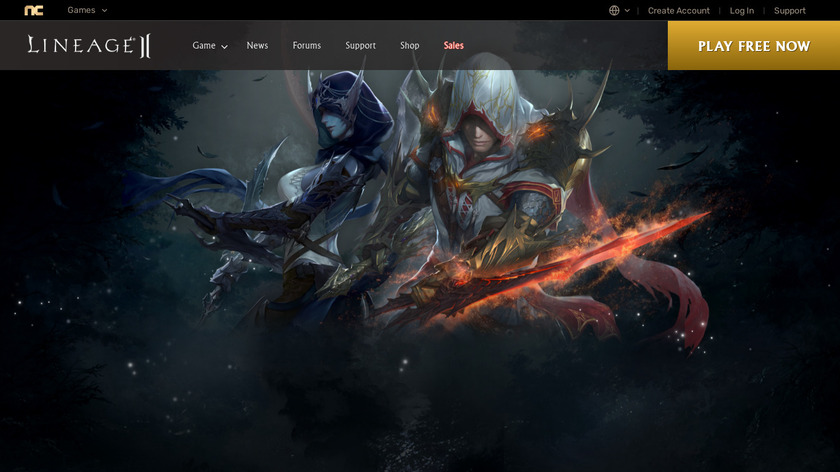This screenshot has height=472, width=840.
Task: Select Support in the main navigation
Action: 361,46
